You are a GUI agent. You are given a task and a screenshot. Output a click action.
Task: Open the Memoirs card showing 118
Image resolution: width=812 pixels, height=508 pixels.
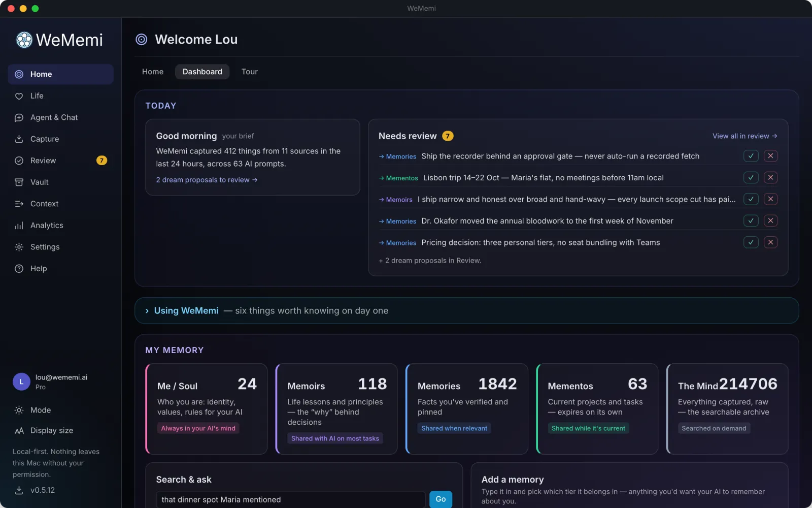[336, 409]
